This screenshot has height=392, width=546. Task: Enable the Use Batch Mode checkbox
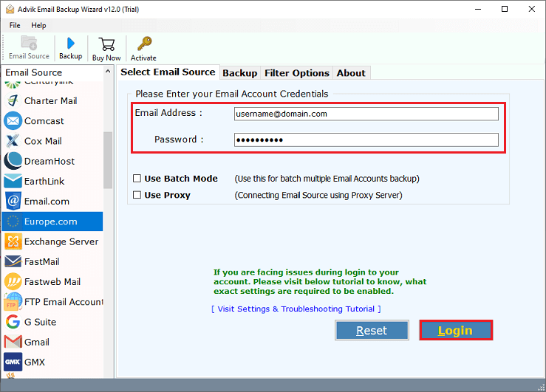click(x=137, y=179)
